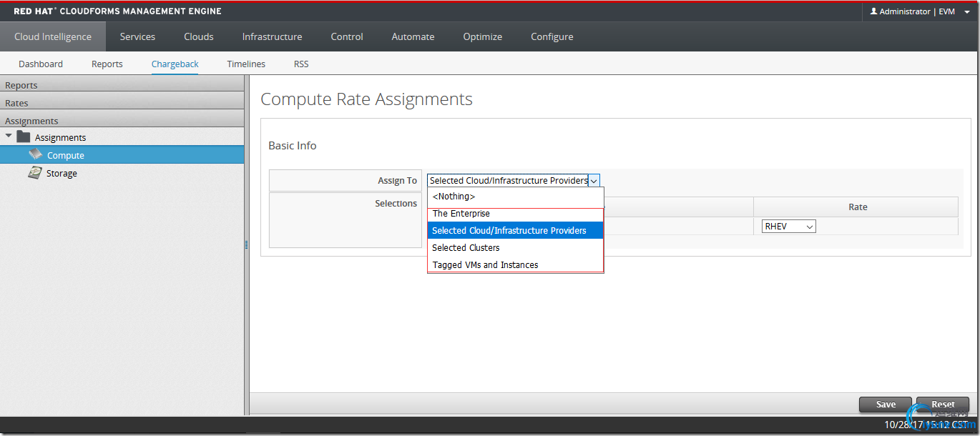Collapse the Assignments tree node
Viewport: 980px width, 436px height.
point(9,137)
